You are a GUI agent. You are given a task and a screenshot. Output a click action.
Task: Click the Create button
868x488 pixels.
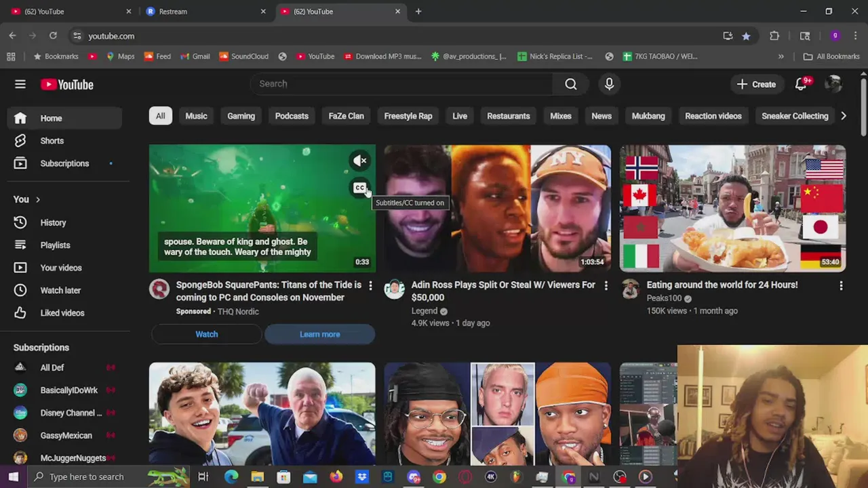pyautogui.click(x=756, y=84)
